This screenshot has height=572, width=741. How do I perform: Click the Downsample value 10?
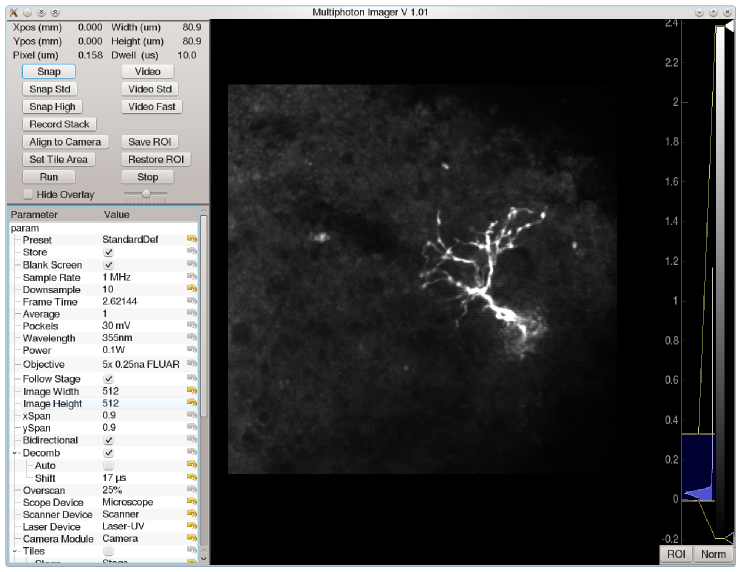click(x=108, y=289)
